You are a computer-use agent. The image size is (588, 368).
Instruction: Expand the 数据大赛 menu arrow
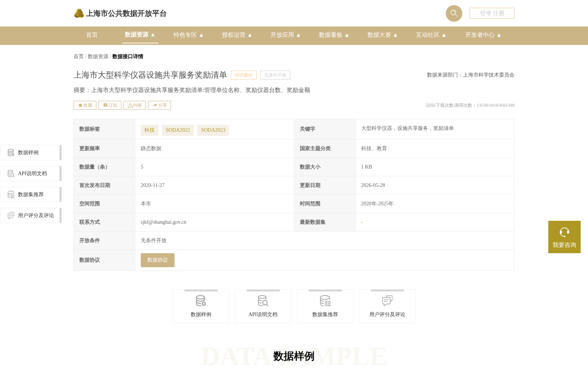(x=395, y=35)
